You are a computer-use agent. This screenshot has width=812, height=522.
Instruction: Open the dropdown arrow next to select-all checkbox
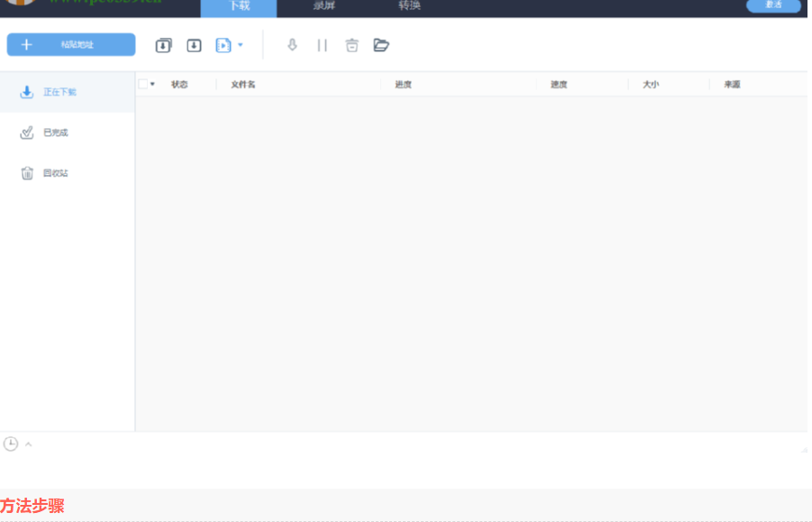click(x=153, y=84)
